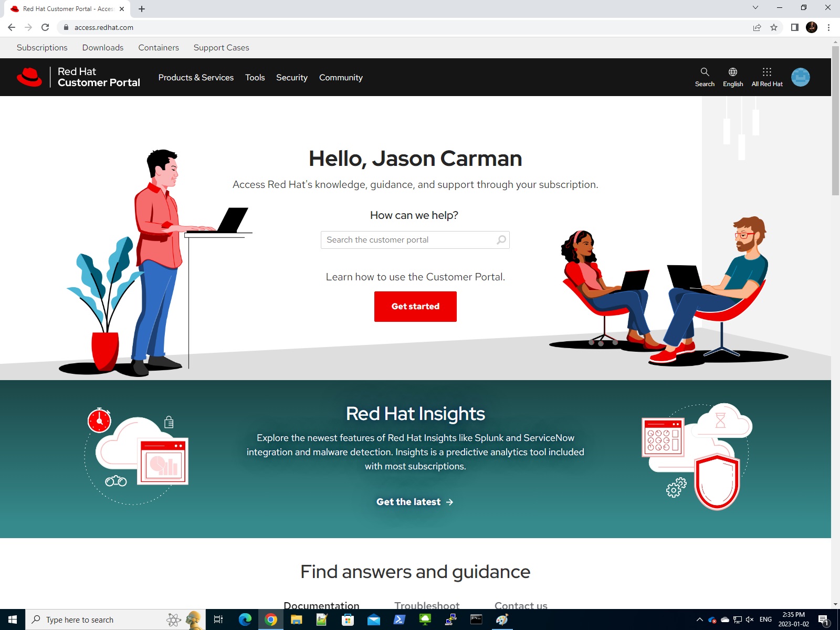Open Subscriptions in top utility bar
840x630 pixels.
[x=42, y=48]
